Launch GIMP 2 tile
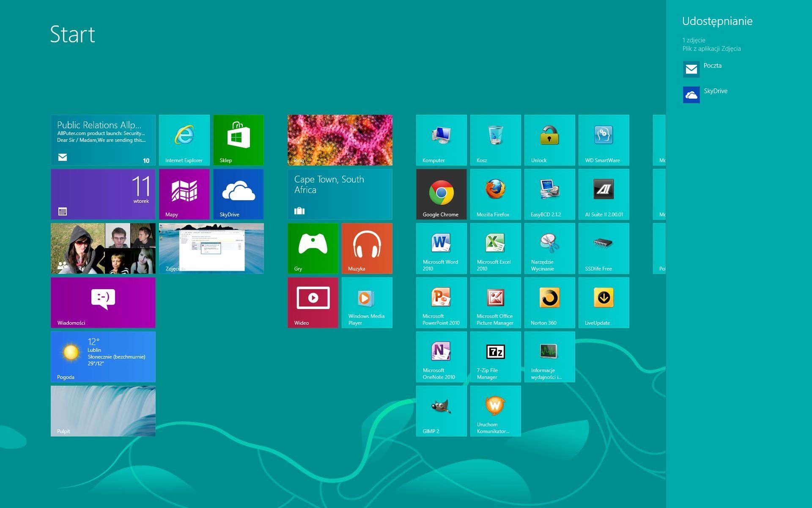Image resolution: width=812 pixels, height=508 pixels. pyautogui.click(x=442, y=411)
